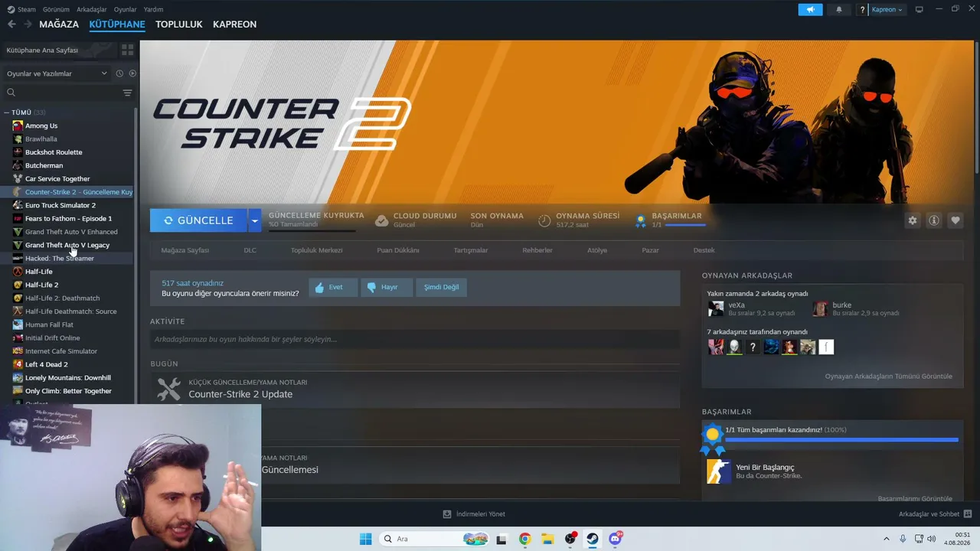
Task: Show Counter-Strike 2 game info icon
Action: click(934, 220)
